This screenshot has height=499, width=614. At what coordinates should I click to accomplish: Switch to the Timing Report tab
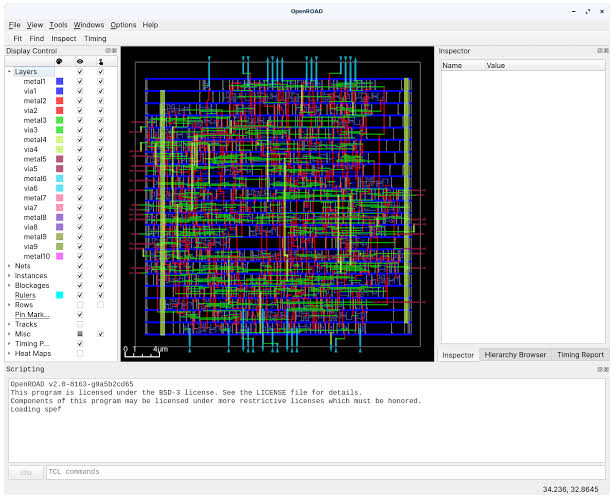580,355
